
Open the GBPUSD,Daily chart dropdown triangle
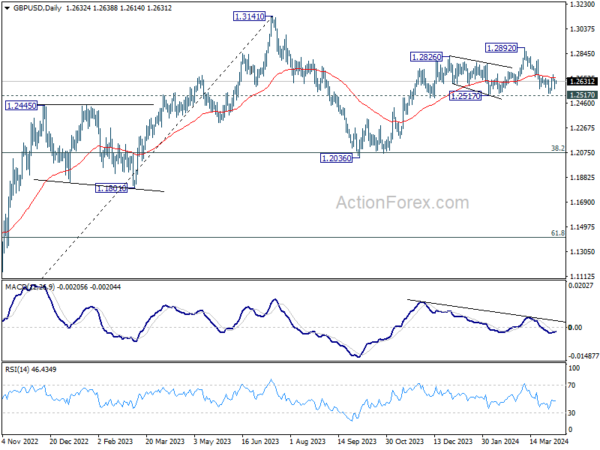tap(7, 8)
